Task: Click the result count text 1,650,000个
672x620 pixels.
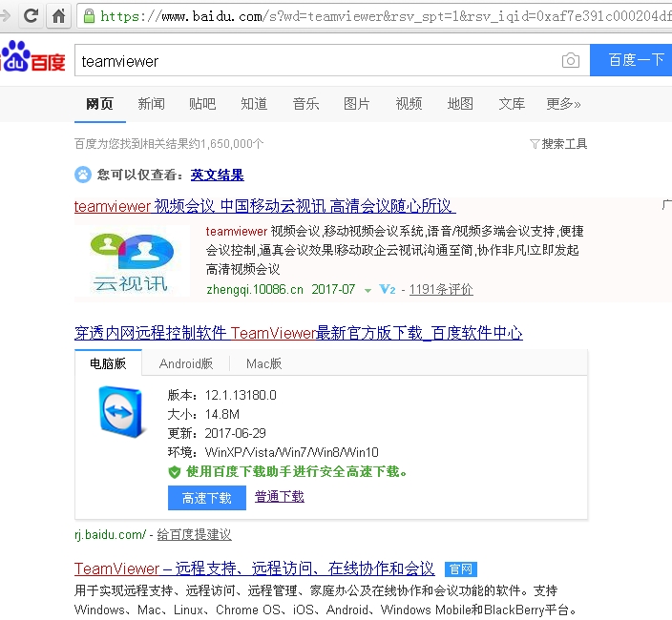Action: [x=232, y=144]
